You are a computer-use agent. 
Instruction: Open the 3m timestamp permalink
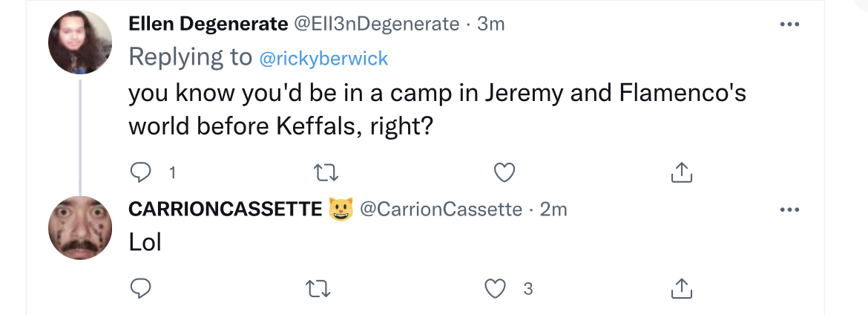[491, 24]
